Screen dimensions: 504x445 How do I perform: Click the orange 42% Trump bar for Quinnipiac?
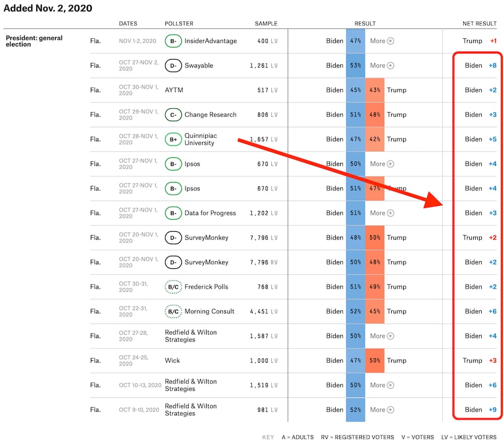pyautogui.click(x=375, y=139)
